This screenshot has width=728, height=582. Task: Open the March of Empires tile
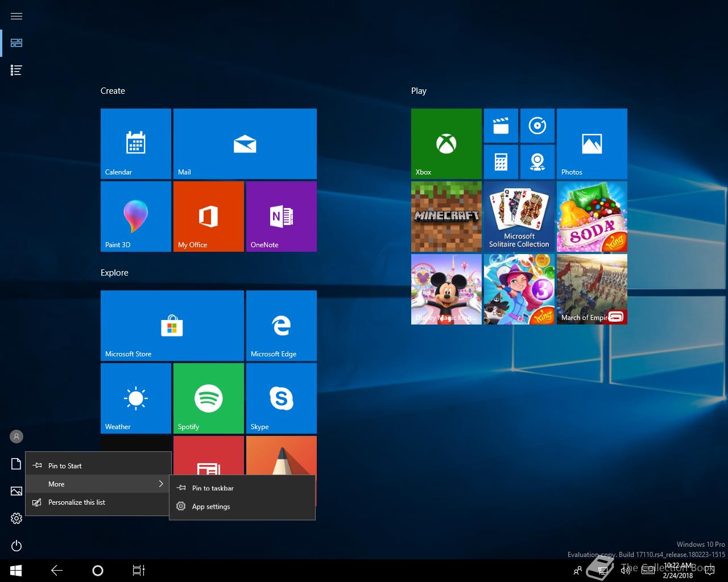tap(592, 289)
